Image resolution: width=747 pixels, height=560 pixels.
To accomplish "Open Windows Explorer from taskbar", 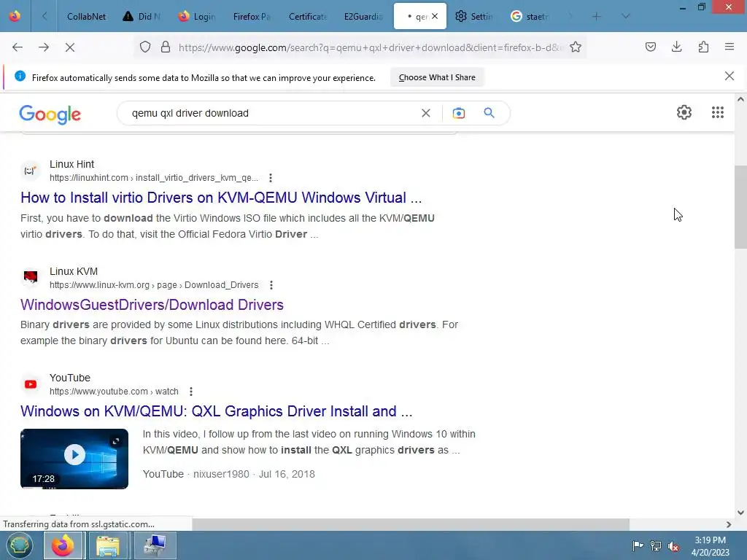I will click(108, 545).
